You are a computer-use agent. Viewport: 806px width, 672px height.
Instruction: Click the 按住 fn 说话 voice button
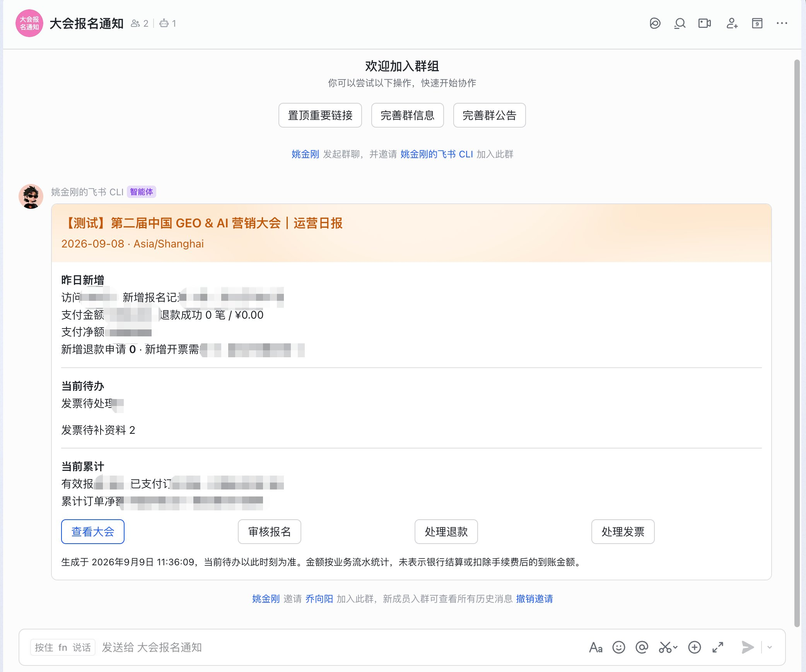[63, 647]
